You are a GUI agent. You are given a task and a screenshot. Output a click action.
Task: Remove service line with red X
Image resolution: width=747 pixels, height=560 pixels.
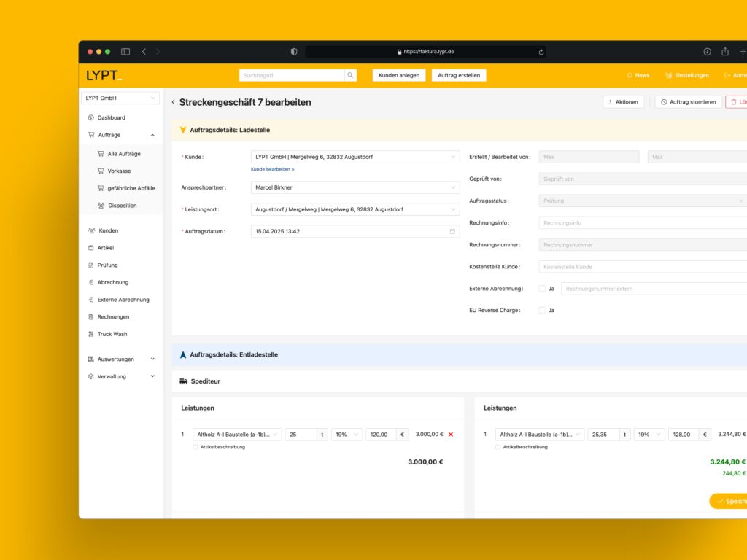[x=451, y=435]
